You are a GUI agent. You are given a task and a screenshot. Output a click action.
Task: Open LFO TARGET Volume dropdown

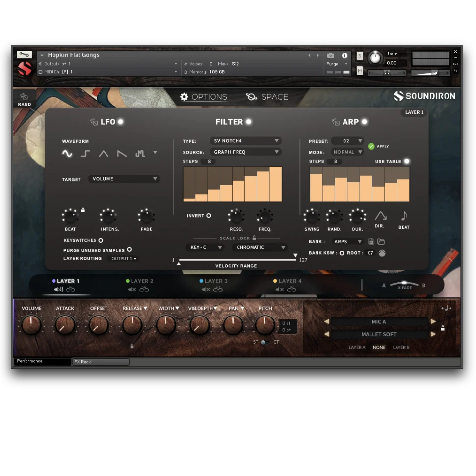(124, 179)
